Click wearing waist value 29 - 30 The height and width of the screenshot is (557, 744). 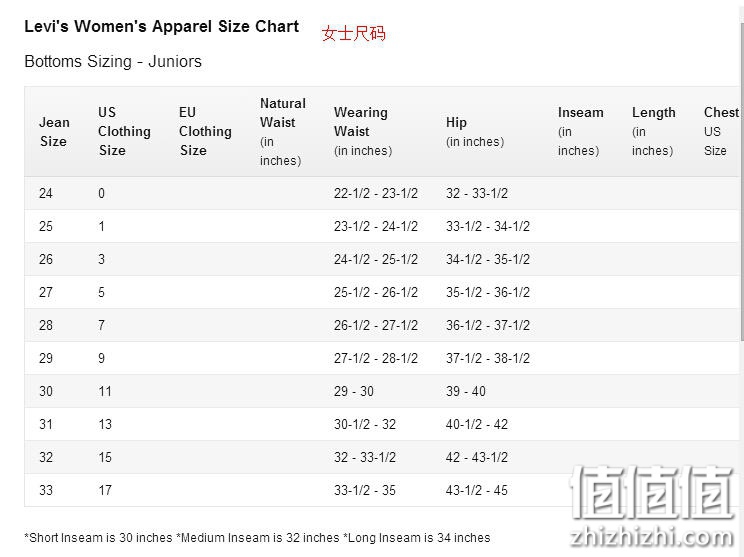[x=354, y=391]
